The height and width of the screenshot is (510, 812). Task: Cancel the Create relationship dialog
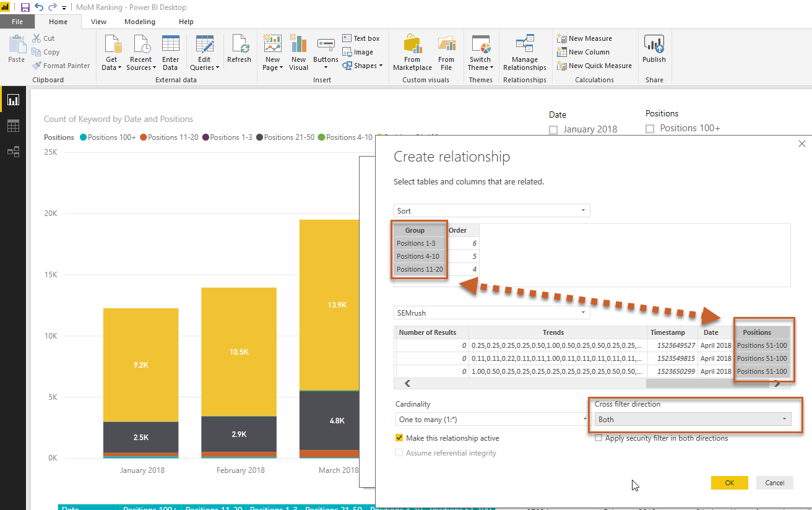(774, 483)
